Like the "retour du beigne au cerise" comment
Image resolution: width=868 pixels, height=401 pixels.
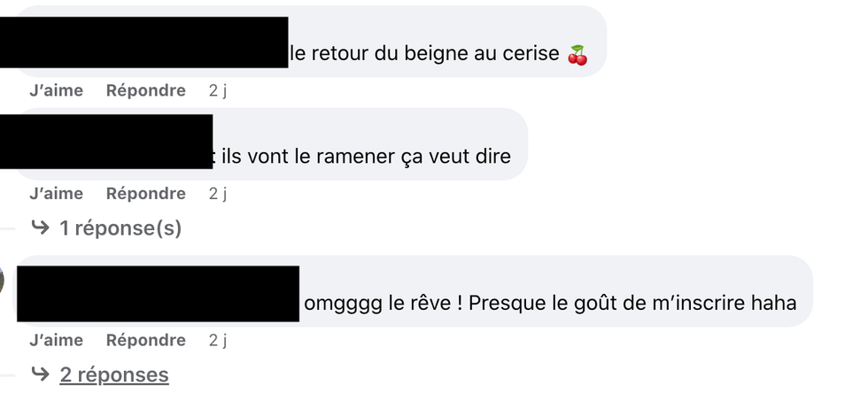point(57,90)
